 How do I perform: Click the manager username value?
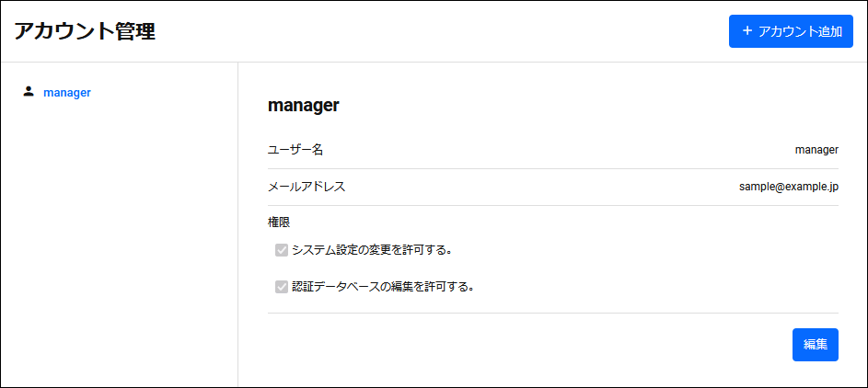coord(816,150)
